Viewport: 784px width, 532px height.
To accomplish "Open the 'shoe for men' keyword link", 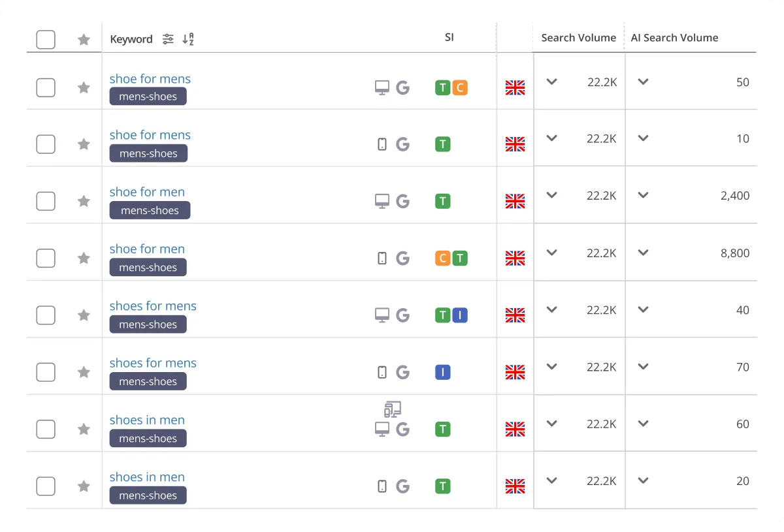I will click(147, 192).
